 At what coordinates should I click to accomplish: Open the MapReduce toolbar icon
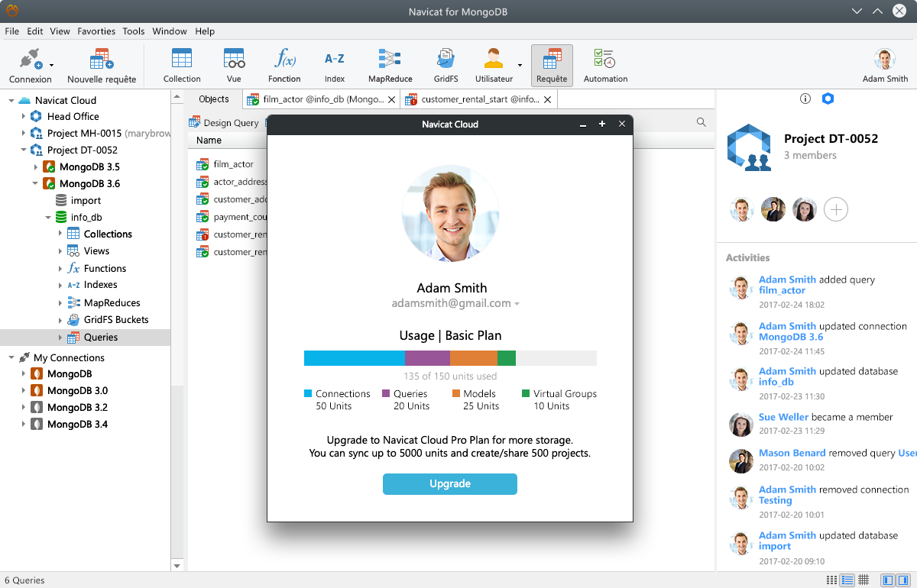tap(390, 66)
